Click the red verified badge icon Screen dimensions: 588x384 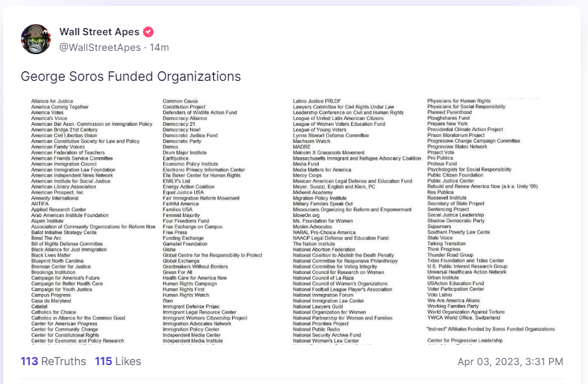[149, 32]
